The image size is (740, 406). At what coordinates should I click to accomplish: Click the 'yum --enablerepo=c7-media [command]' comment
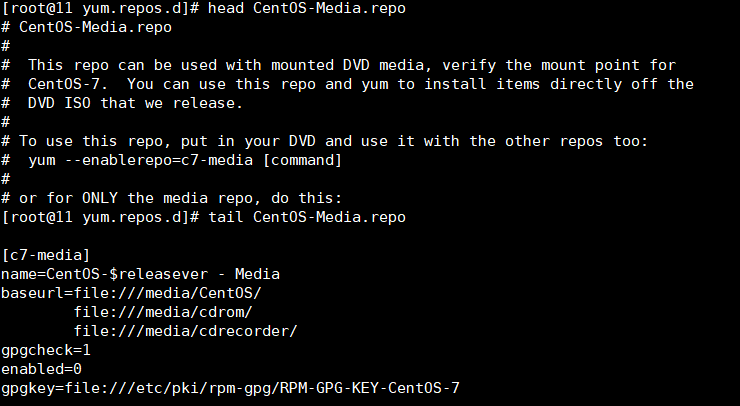point(185,160)
